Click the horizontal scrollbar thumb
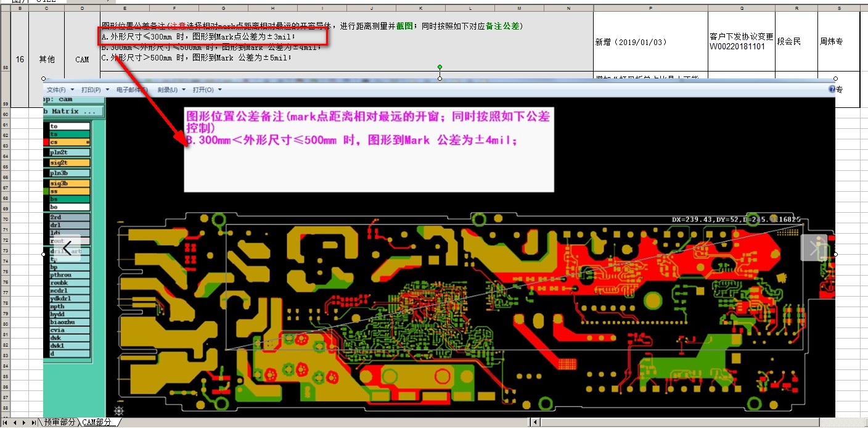This screenshot has height=428, width=868. point(679,422)
